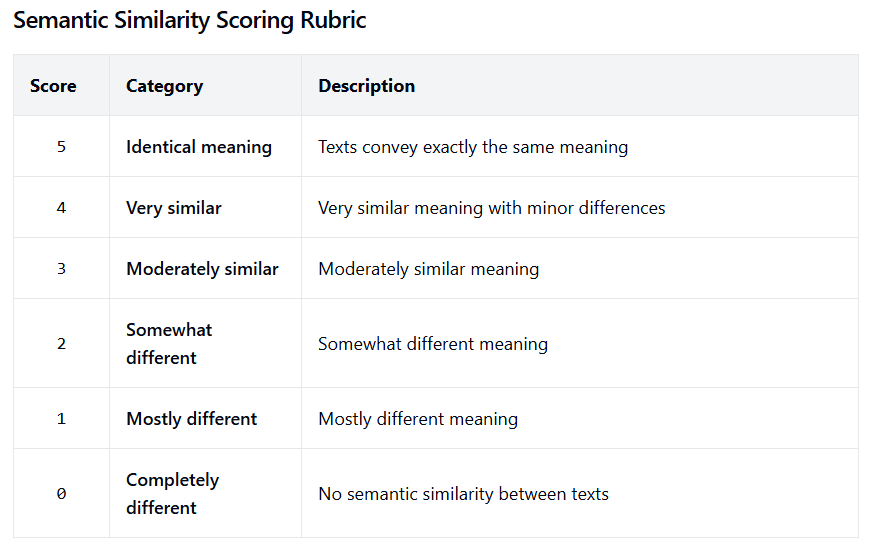
Task: Click the Category column header
Action: 164,86
